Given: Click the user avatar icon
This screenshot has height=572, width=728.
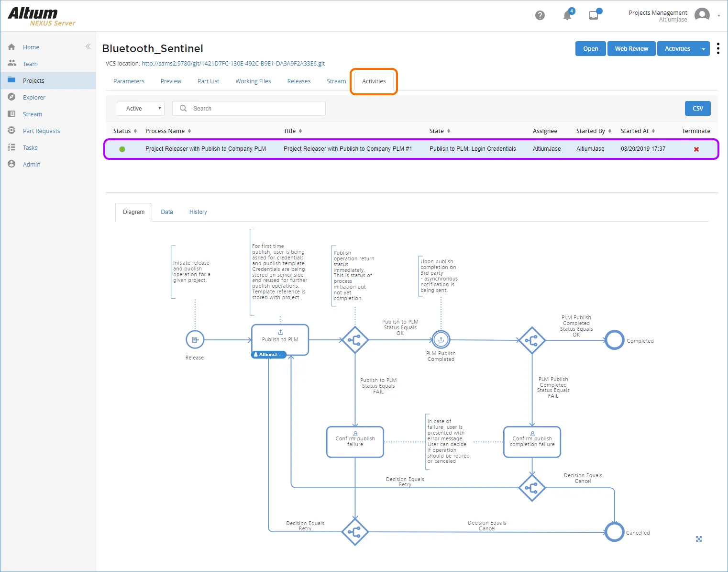Looking at the screenshot, I should [702, 15].
